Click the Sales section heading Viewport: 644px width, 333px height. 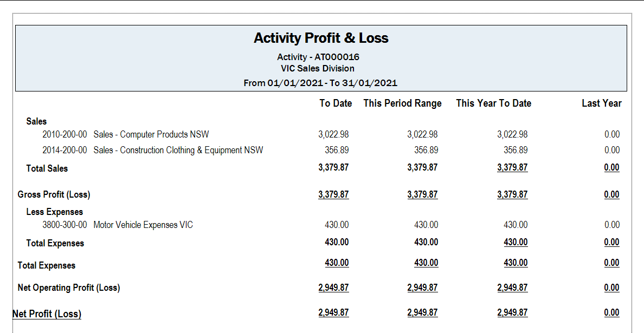point(36,121)
